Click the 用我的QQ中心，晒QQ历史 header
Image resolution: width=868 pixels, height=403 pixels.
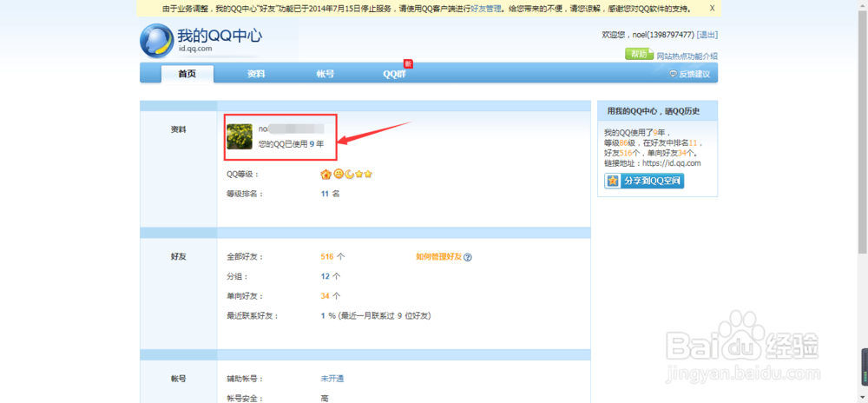pos(654,111)
